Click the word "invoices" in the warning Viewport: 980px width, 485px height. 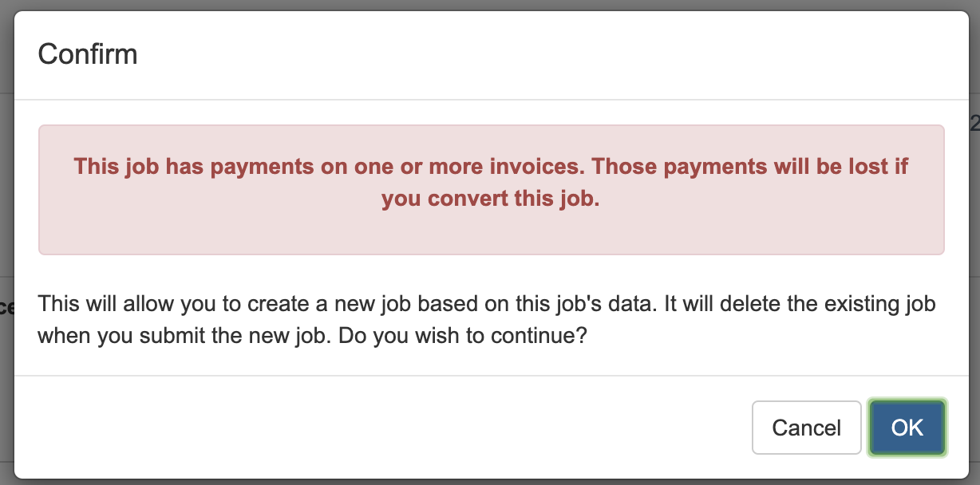pos(535,166)
